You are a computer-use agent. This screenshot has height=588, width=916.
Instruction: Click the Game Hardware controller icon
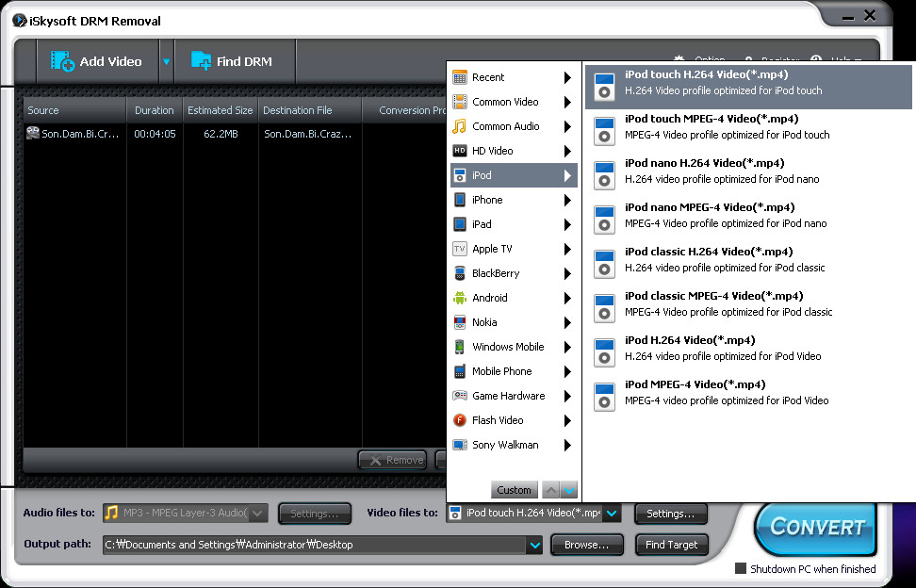pos(460,396)
